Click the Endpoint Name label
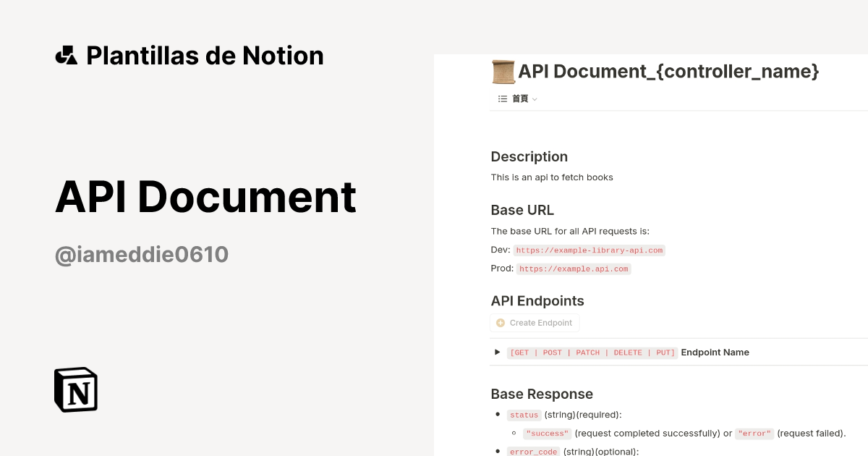This screenshot has width=868, height=456. tap(715, 352)
